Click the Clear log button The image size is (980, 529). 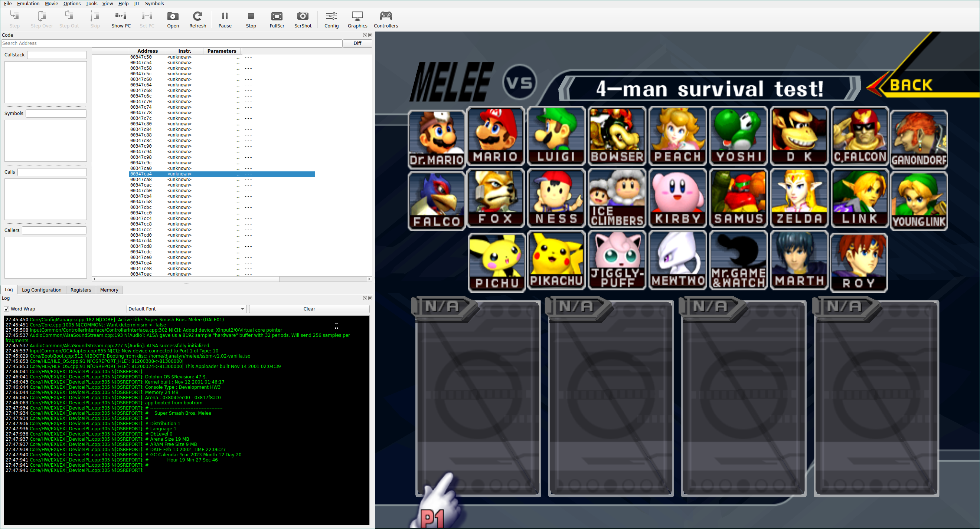pyautogui.click(x=310, y=309)
